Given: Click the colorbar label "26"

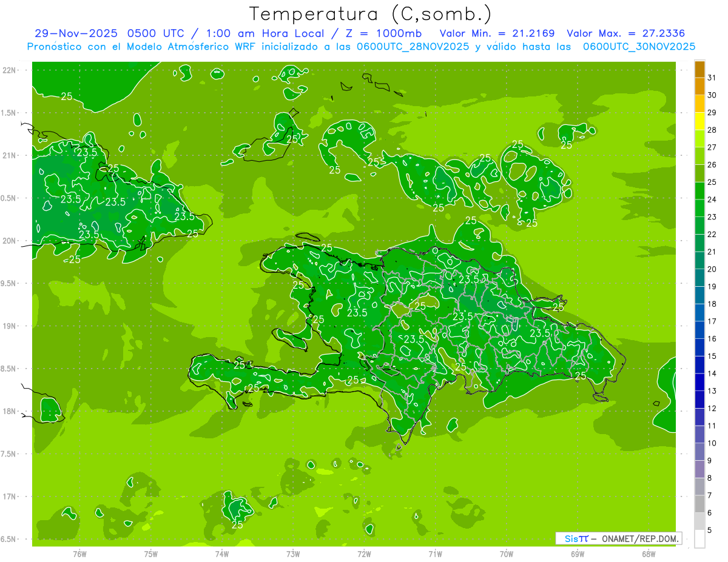Looking at the screenshot, I should [x=712, y=165].
